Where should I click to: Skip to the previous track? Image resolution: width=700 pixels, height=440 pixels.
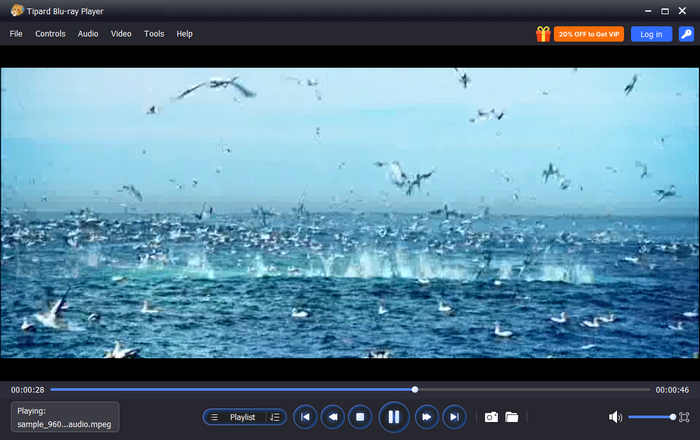[306, 417]
